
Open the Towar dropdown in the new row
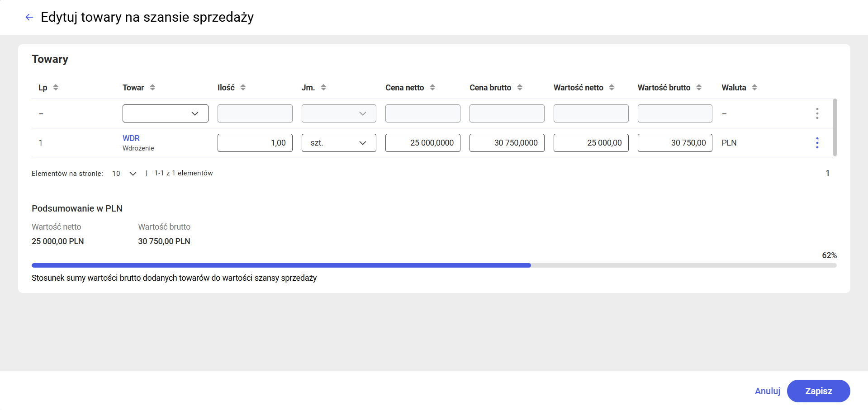[x=166, y=113]
